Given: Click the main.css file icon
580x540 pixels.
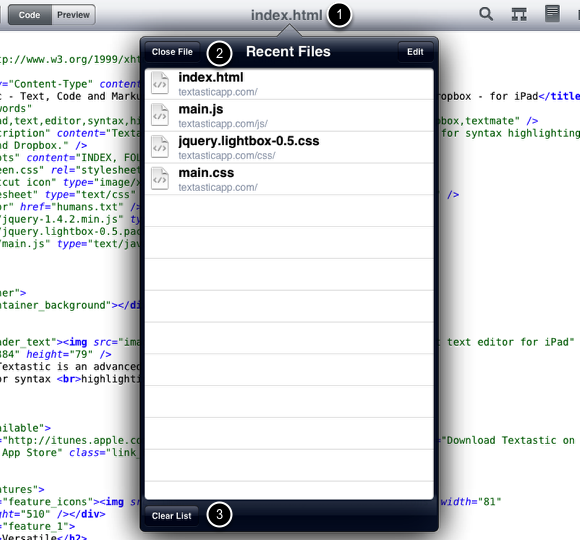Looking at the screenshot, I should pos(160,179).
